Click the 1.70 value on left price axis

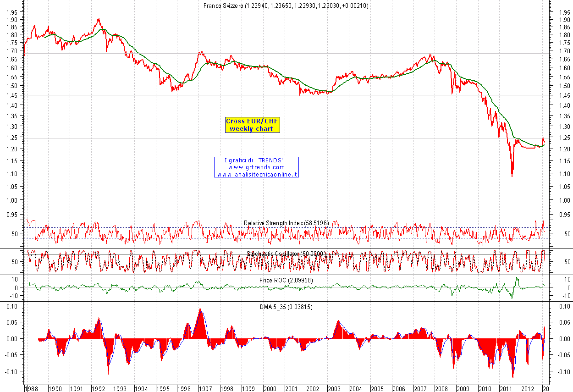tap(12, 51)
